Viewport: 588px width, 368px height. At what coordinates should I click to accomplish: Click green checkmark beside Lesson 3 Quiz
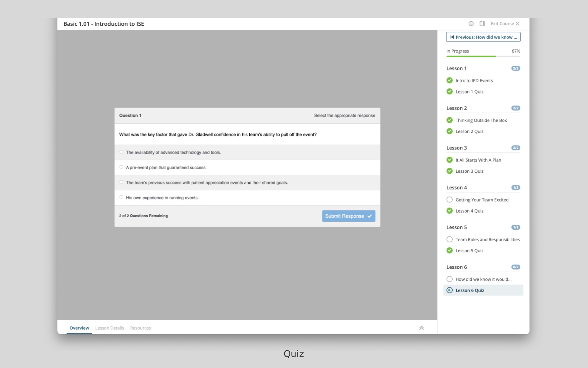450,171
